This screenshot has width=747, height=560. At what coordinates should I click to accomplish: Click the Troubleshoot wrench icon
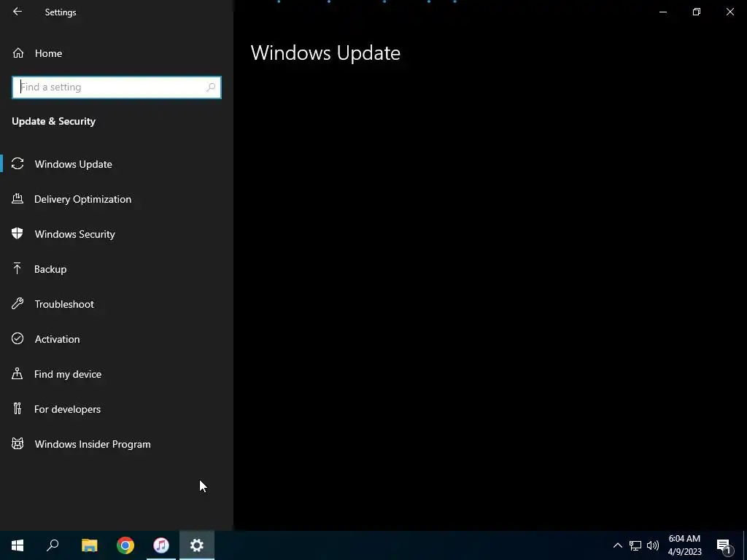coord(18,303)
